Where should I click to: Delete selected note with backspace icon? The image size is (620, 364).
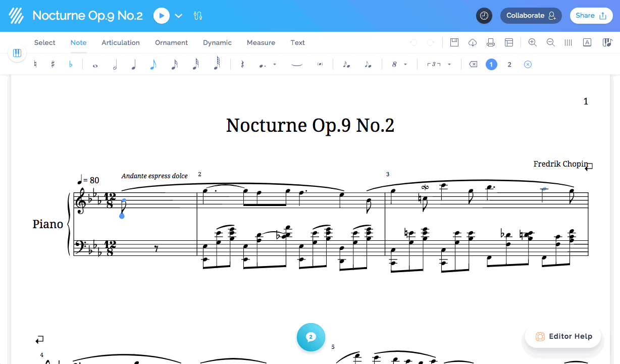(473, 65)
